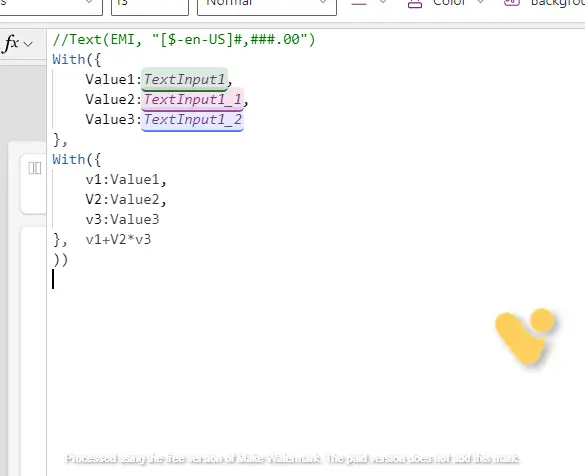Click the TextInput1_1 reference in the formula
Viewport: 585px width, 476px height.
point(193,100)
